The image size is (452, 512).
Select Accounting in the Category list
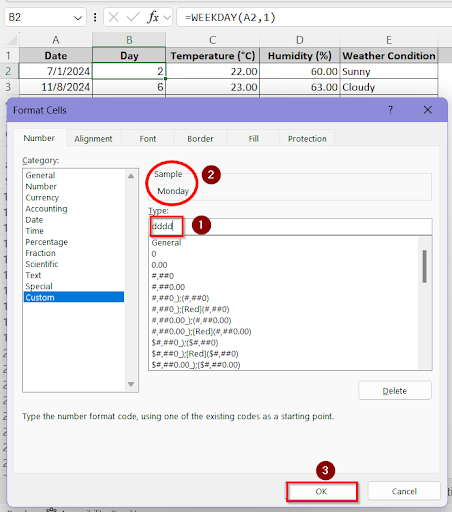46,209
